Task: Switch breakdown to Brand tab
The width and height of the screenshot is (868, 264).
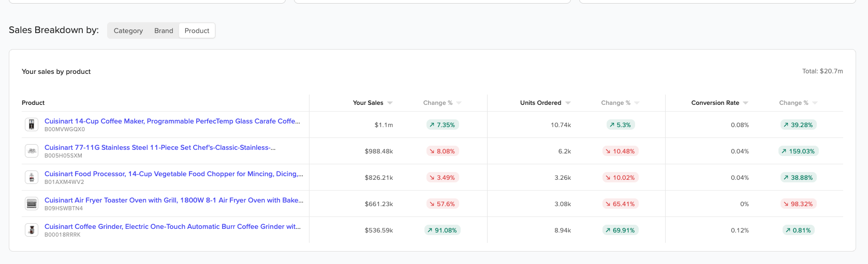Action: 164,31
